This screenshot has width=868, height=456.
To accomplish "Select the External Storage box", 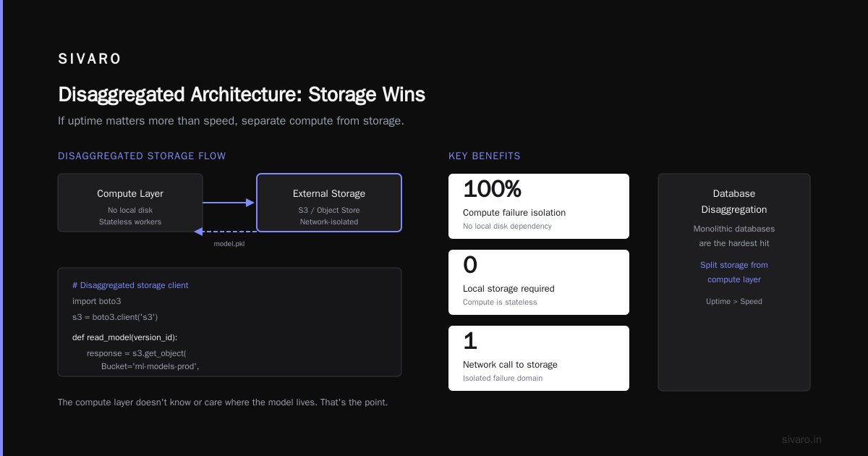I will coord(329,203).
